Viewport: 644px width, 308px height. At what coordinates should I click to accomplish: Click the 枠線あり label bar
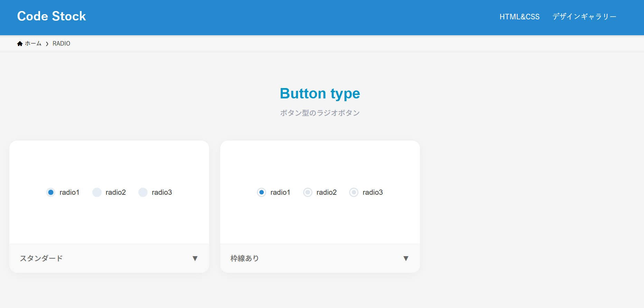click(x=320, y=258)
